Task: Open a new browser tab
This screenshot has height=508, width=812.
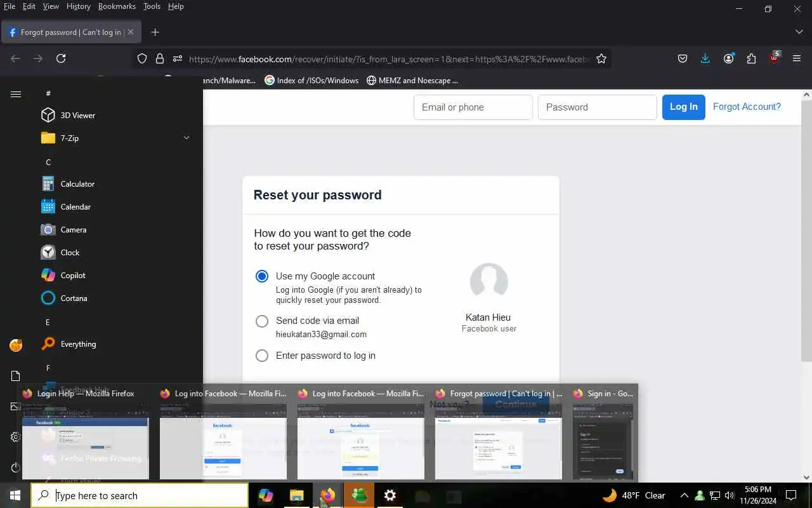Action: click(x=155, y=32)
